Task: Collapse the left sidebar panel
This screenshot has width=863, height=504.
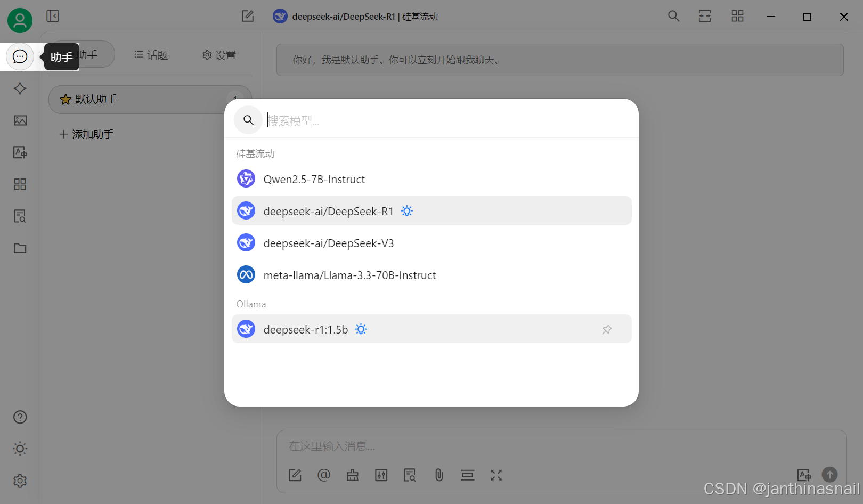Action: [52, 16]
